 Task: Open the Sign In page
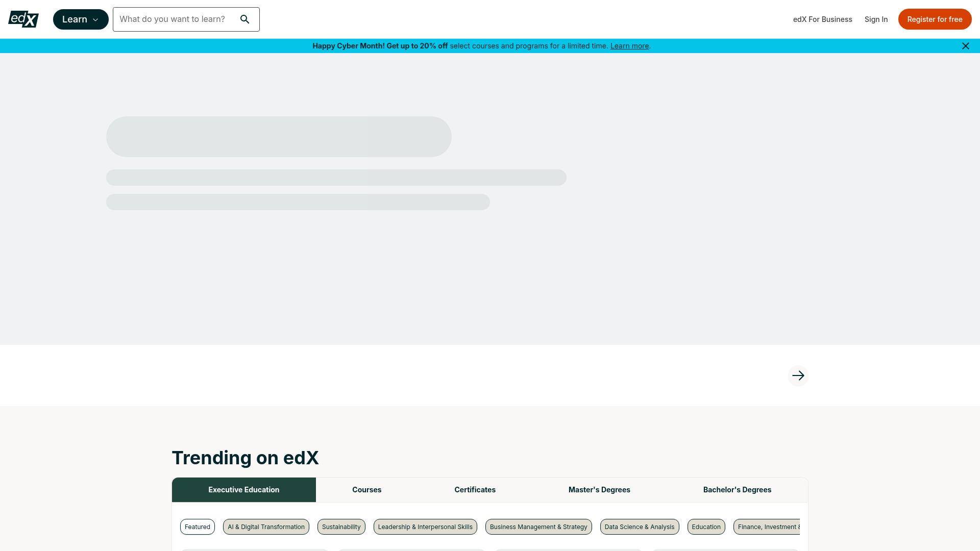(876, 19)
